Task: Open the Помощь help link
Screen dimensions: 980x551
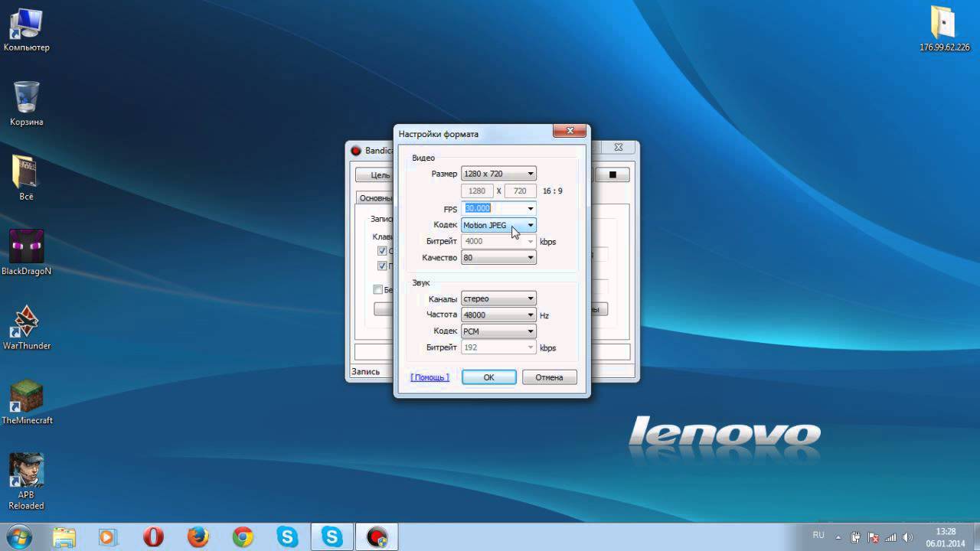Action: [430, 377]
